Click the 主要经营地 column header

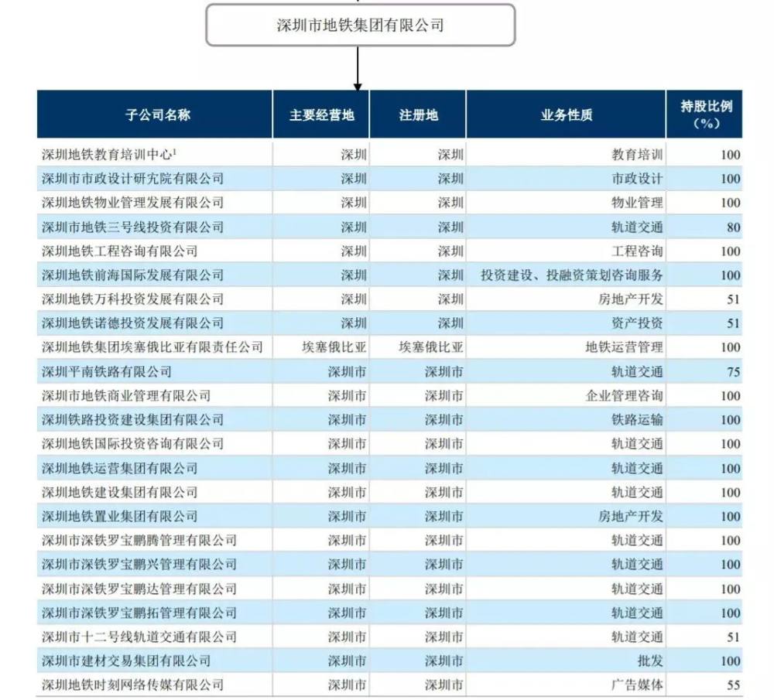[x=321, y=115]
